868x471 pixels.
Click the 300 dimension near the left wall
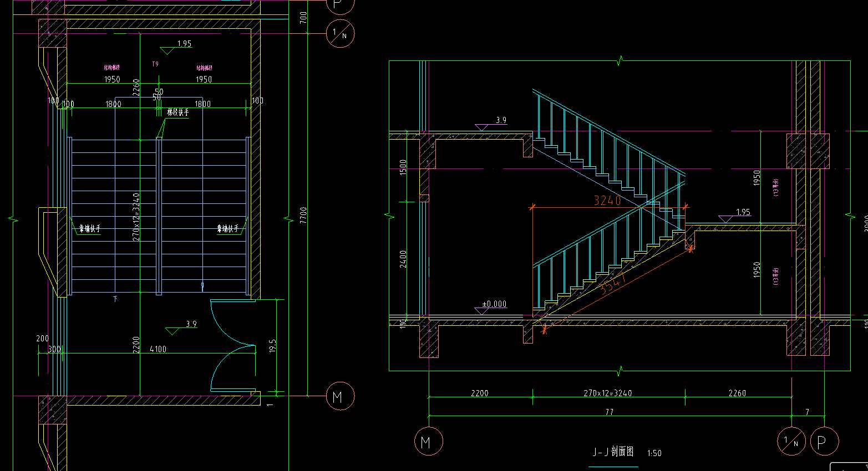coord(54,350)
